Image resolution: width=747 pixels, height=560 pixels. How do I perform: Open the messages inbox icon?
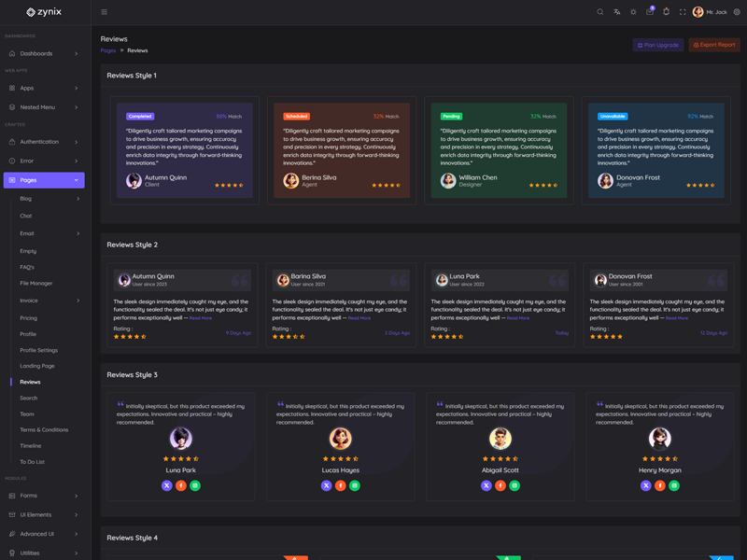pos(649,12)
